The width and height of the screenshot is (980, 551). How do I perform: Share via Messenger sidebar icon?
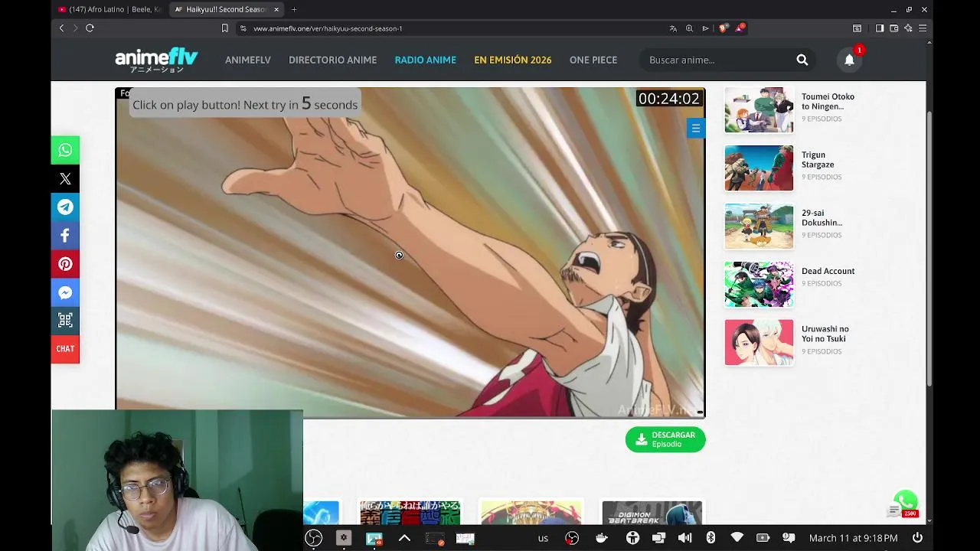[x=65, y=292]
